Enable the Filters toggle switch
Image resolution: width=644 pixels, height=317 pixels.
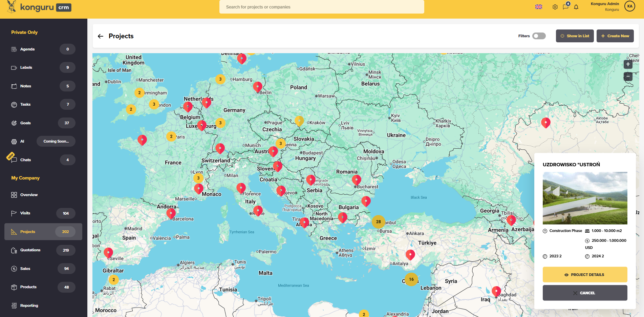(539, 36)
